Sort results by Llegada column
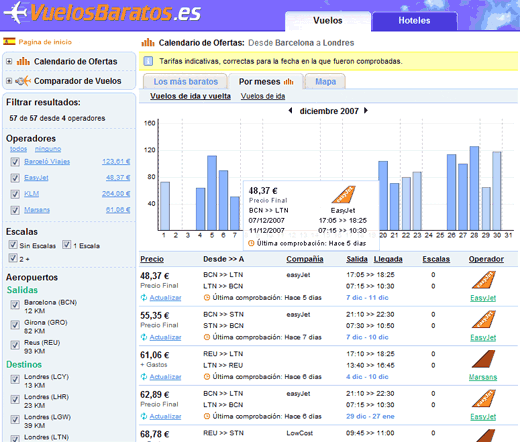This screenshot has height=442, width=520. (x=388, y=259)
